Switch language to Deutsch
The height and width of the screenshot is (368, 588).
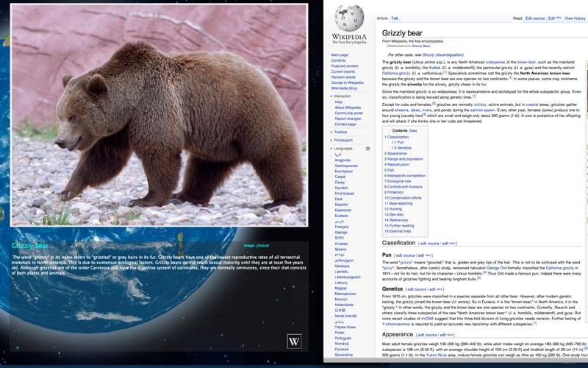pyautogui.click(x=341, y=188)
